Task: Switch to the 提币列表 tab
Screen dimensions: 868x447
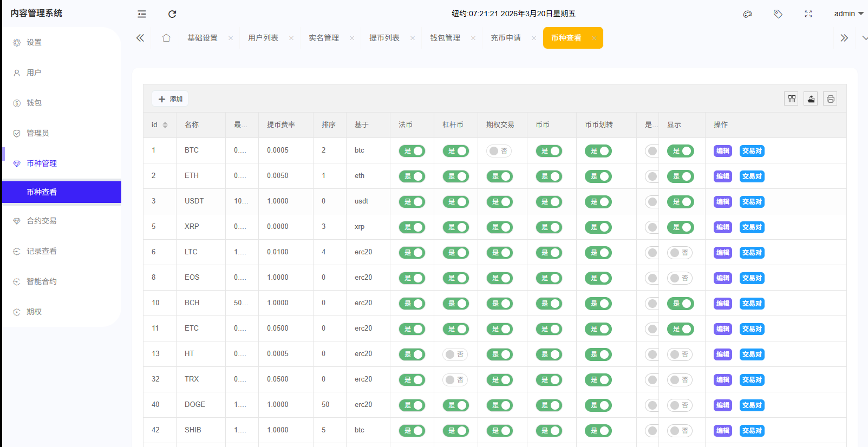Action: pos(384,38)
